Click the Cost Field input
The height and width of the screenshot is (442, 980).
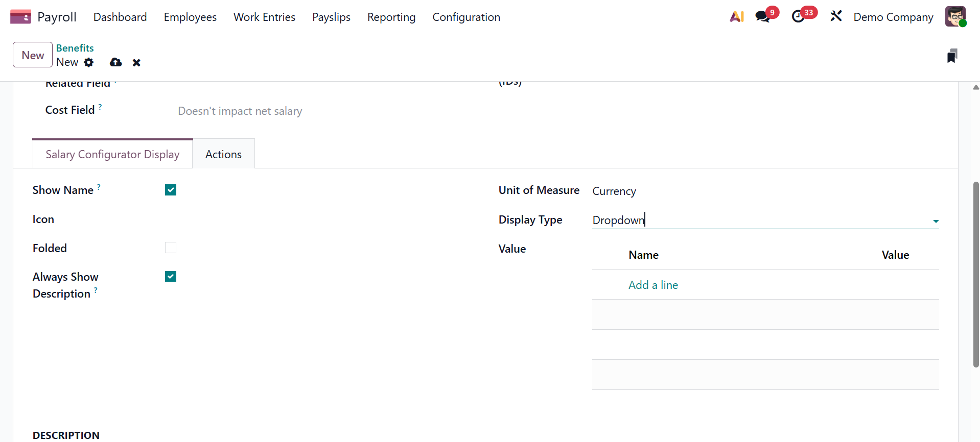(x=307, y=111)
